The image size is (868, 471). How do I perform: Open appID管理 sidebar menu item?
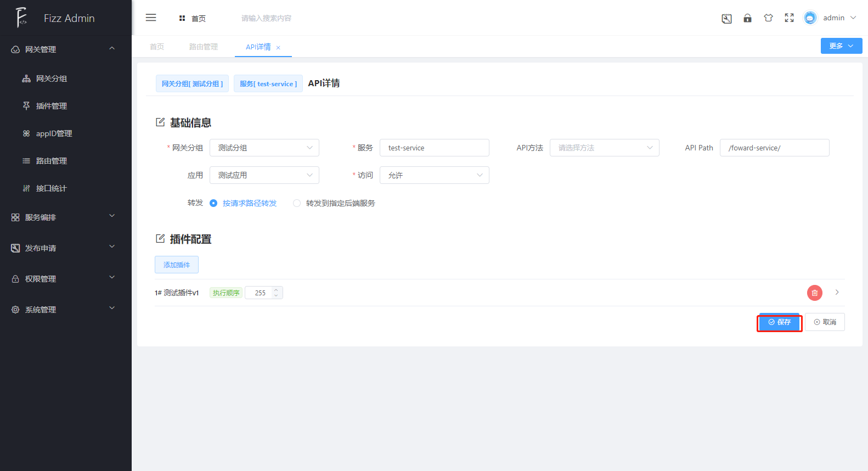[x=66, y=133]
